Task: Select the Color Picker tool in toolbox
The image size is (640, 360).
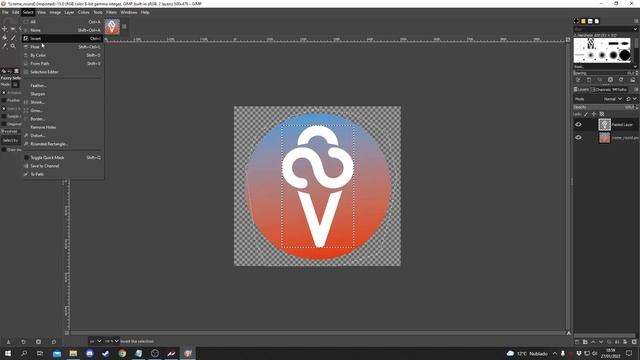Action: (x=4, y=46)
